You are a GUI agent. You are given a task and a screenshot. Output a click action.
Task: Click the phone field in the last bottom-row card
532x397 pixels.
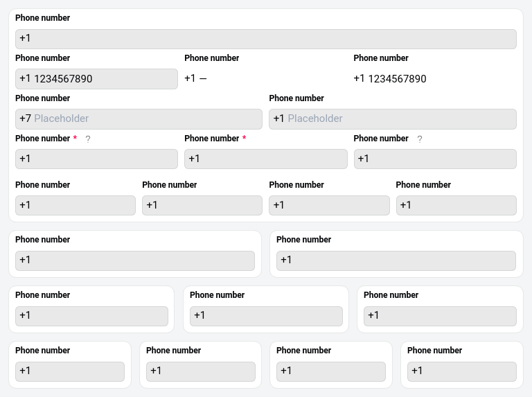[461, 371]
